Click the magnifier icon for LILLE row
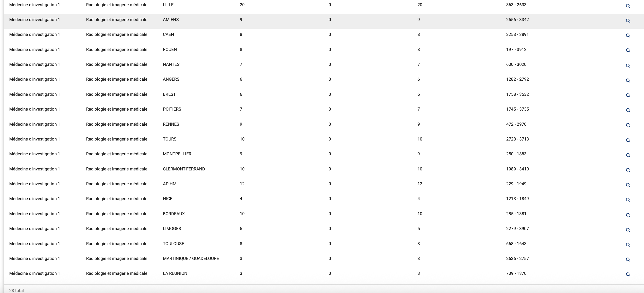644x293 pixels. click(x=628, y=6)
